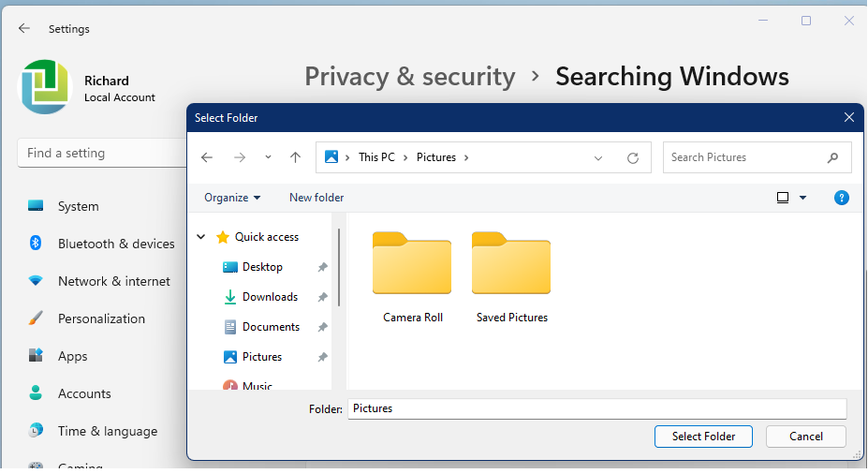Expand chevron after Pictures breadcrumb
Image resolution: width=868 pixels, height=474 pixels.
(x=466, y=157)
